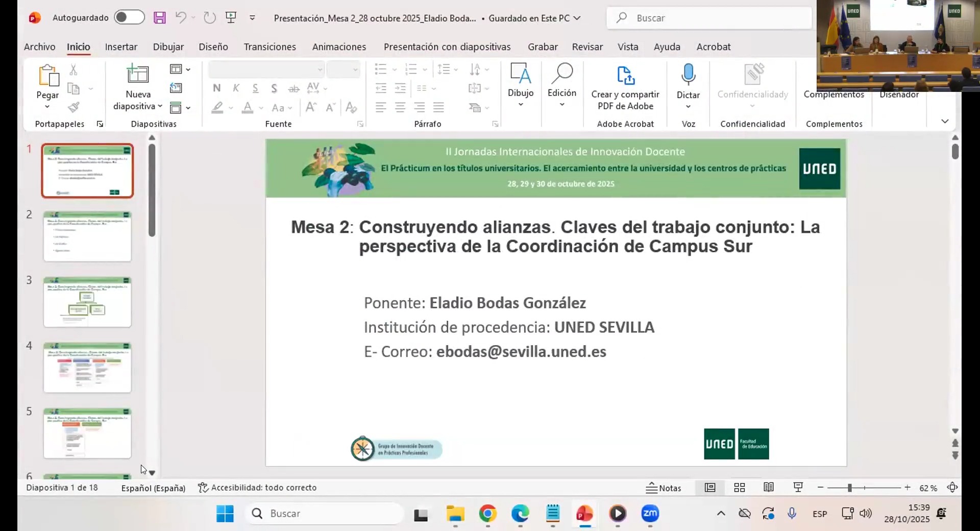Select the Dibujo tool in the ribbon
Screen dimensions: 980x531
521,82
